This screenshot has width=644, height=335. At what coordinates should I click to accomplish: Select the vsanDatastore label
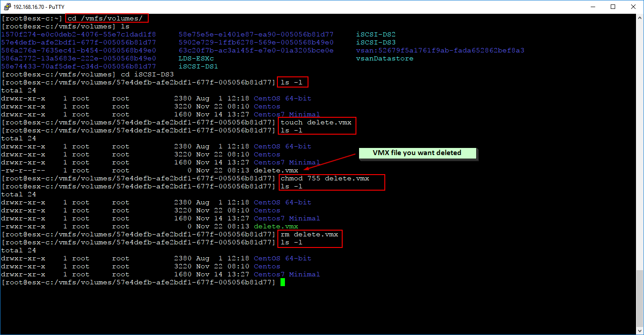(384, 58)
